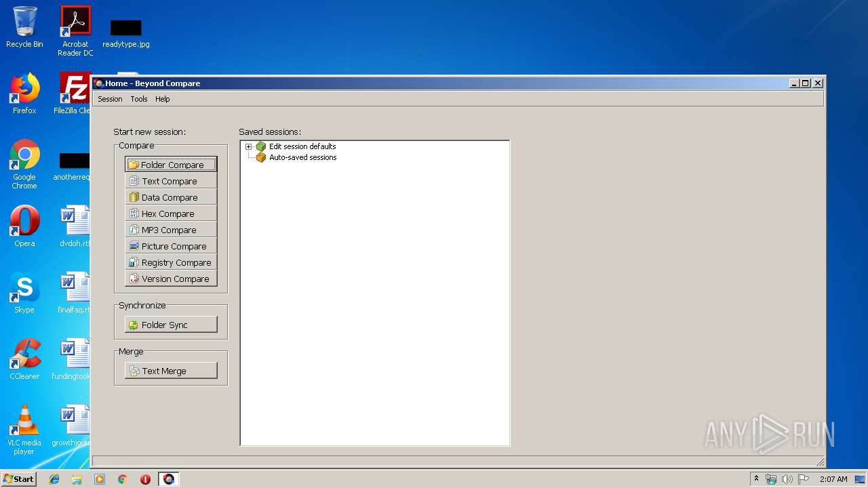Select the Auto-saved sessions text
This screenshot has height=488, width=868.
coord(303,157)
